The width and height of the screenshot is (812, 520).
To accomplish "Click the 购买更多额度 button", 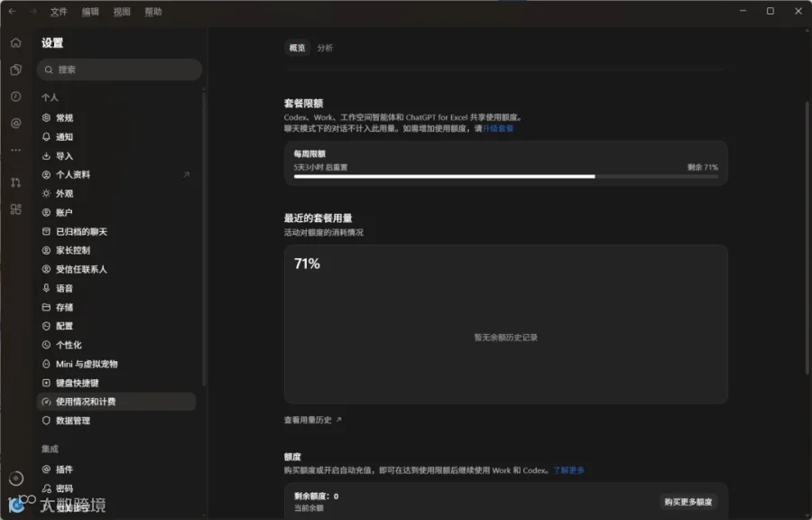I will point(688,501).
